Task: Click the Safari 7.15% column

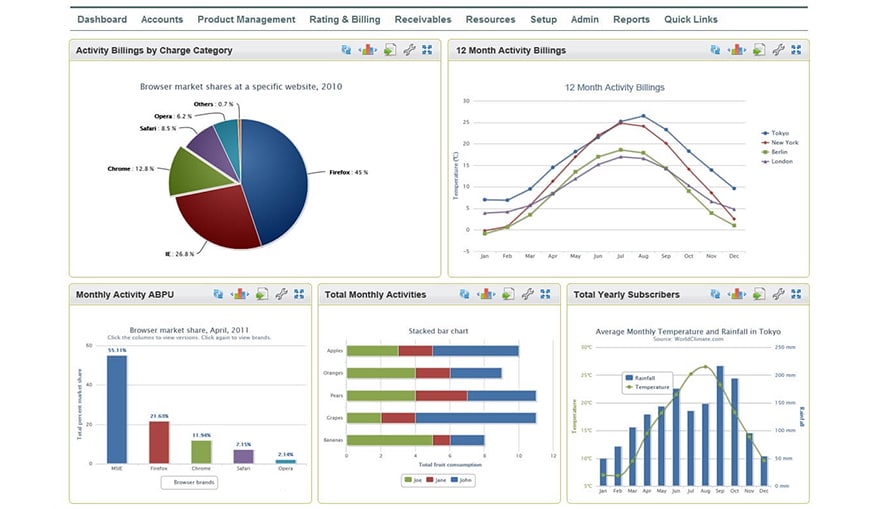Action: point(243,456)
